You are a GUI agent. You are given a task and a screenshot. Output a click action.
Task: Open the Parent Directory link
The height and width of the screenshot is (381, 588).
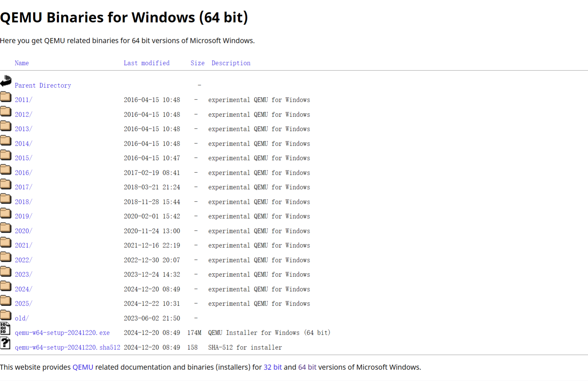(x=43, y=85)
